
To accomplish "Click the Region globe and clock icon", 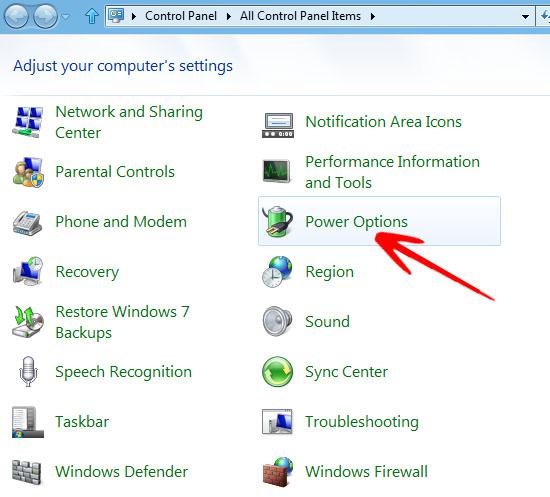I will [x=277, y=272].
